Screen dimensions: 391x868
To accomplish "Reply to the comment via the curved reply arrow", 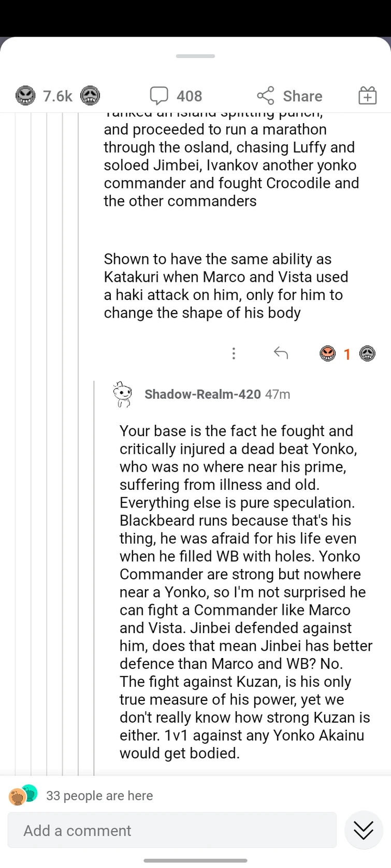I will pos(281,353).
